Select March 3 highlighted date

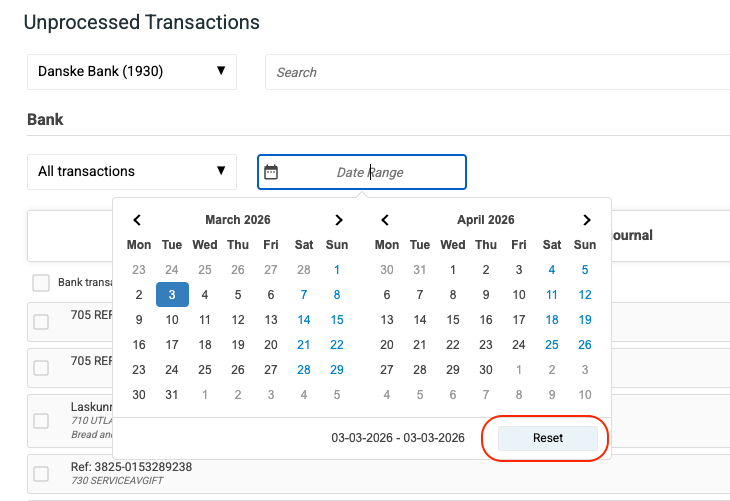pyautogui.click(x=172, y=295)
